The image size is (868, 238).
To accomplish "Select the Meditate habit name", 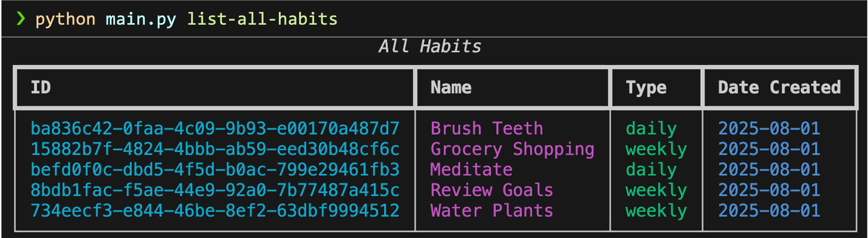I will click(x=471, y=170).
